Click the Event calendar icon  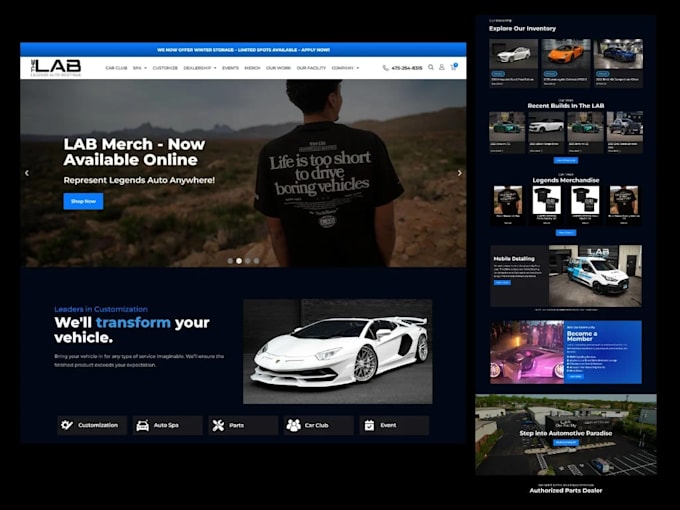pos(369,425)
